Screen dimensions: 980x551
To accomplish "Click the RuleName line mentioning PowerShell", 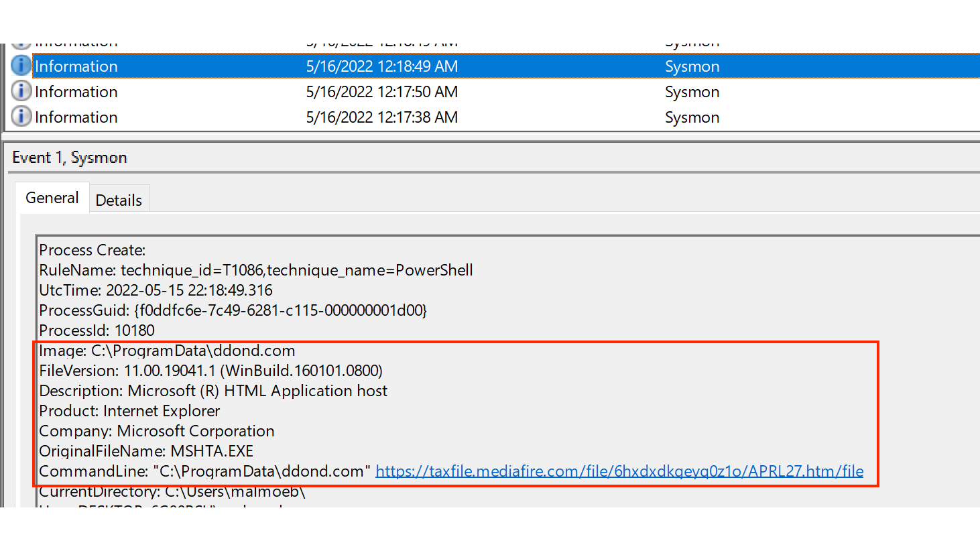I will 256,269.
